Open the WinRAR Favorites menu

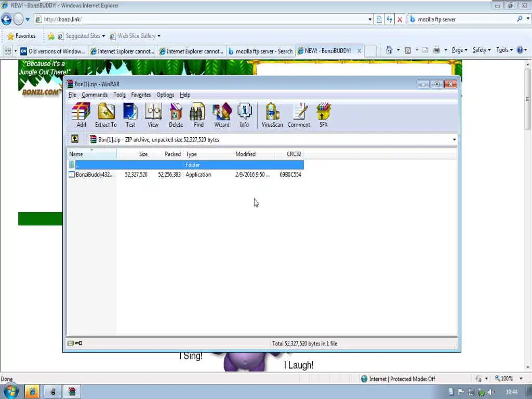(141, 95)
